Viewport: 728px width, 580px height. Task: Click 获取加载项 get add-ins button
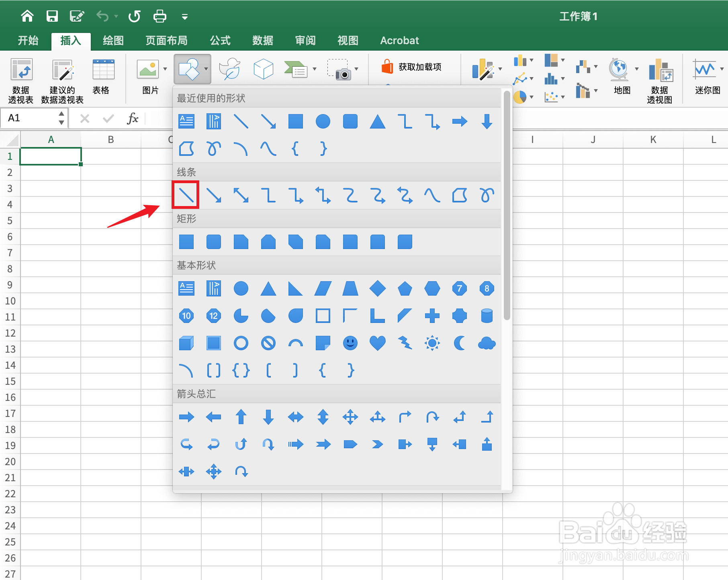[x=412, y=67]
